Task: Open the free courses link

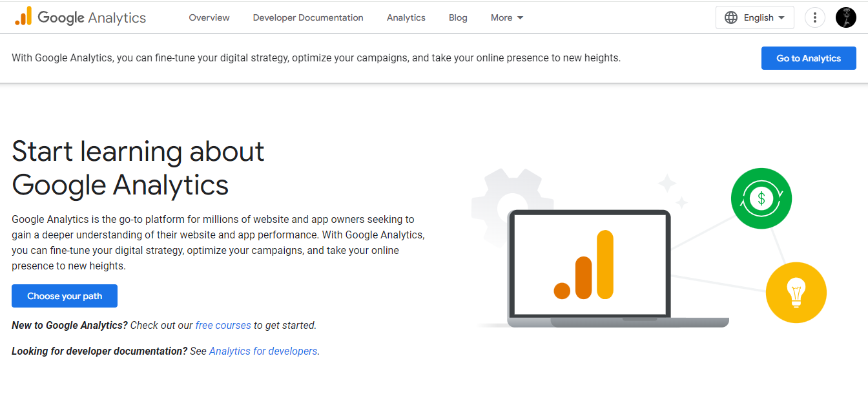Action: click(x=223, y=325)
